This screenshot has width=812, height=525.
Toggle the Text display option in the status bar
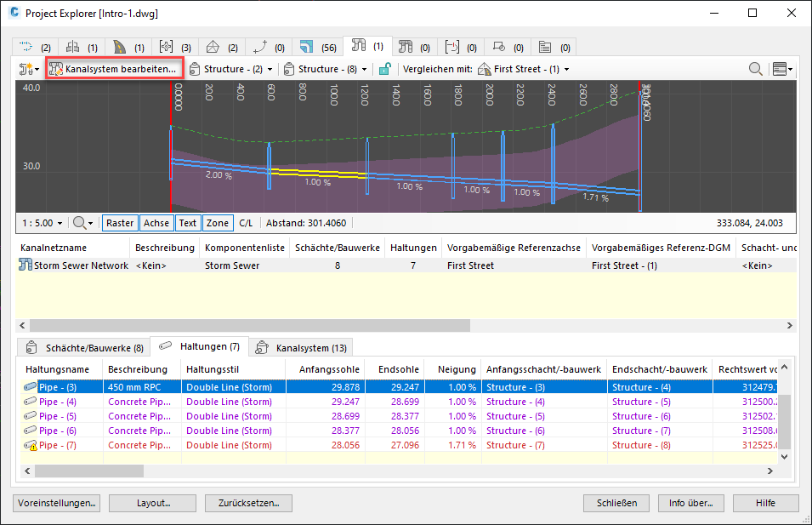click(x=188, y=222)
